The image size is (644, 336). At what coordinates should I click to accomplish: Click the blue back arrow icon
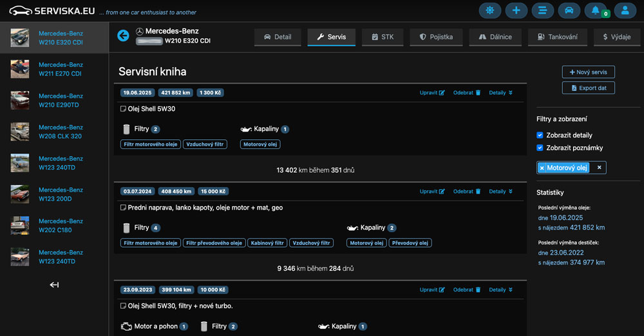click(123, 35)
